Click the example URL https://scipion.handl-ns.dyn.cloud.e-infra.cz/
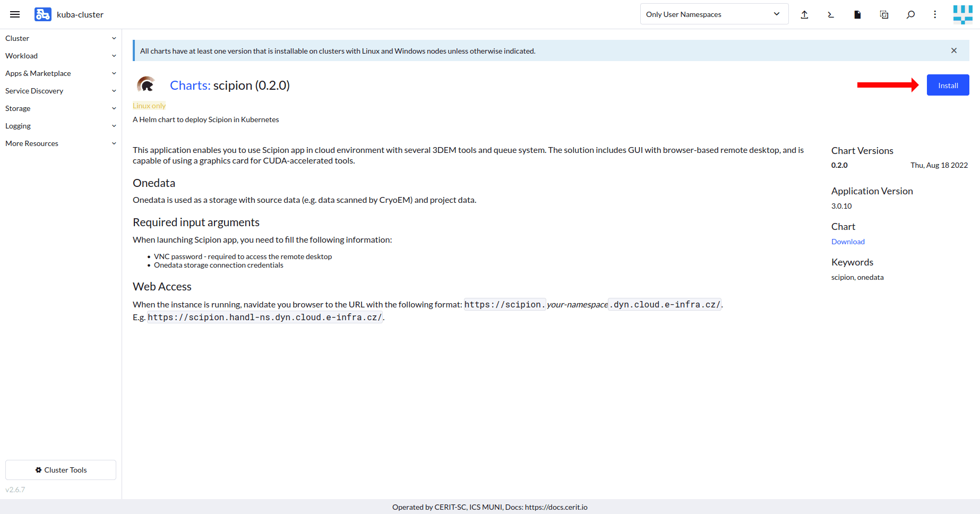980x514 pixels. (x=265, y=318)
